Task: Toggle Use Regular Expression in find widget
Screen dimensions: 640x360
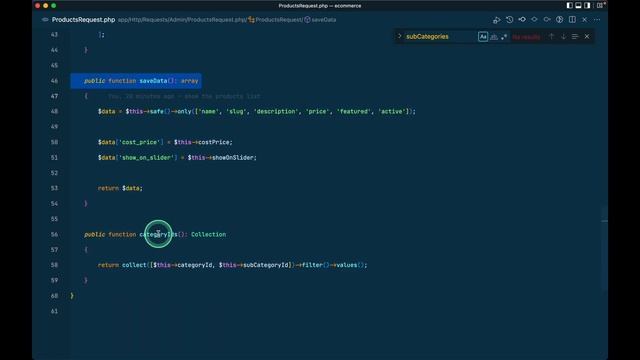Action: click(x=504, y=37)
